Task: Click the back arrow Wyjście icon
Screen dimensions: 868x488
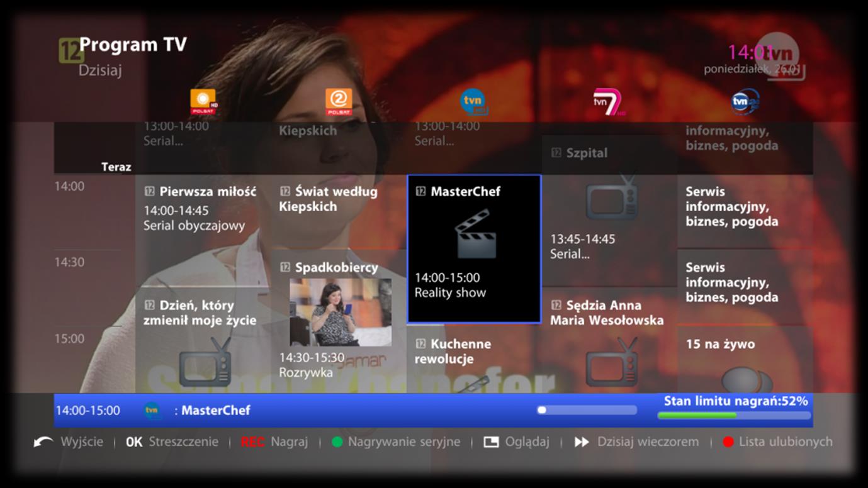Action: 43,442
